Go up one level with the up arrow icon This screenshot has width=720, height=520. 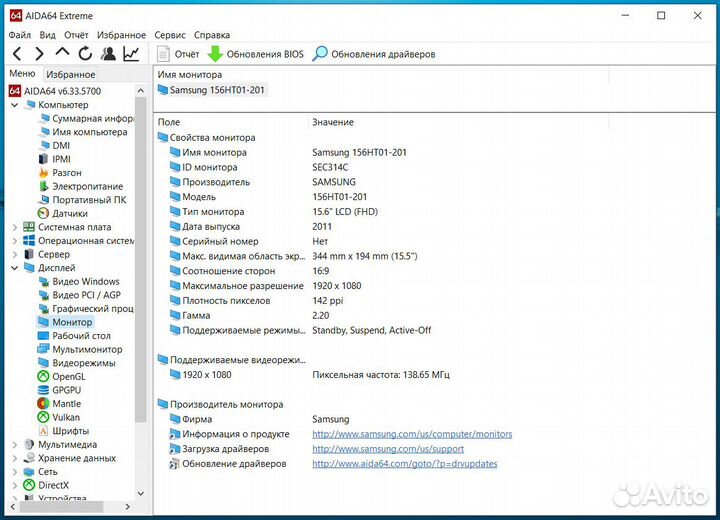[62, 53]
